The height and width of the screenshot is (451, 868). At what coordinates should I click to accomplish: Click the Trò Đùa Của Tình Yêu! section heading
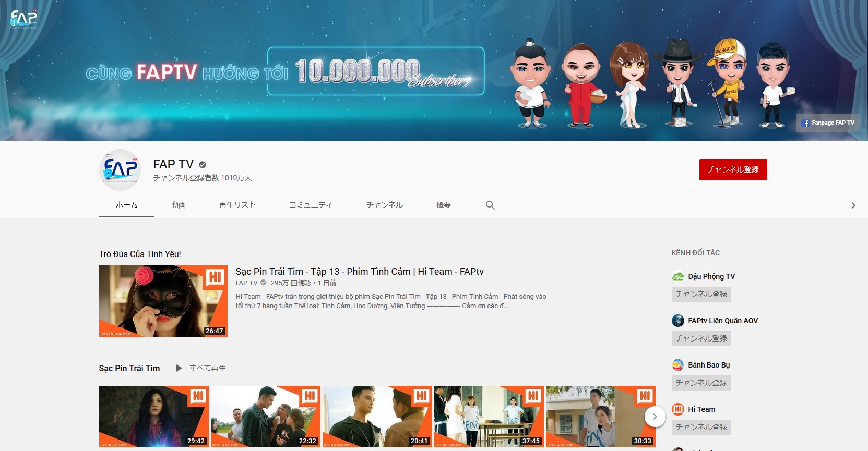pyautogui.click(x=140, y=254)
